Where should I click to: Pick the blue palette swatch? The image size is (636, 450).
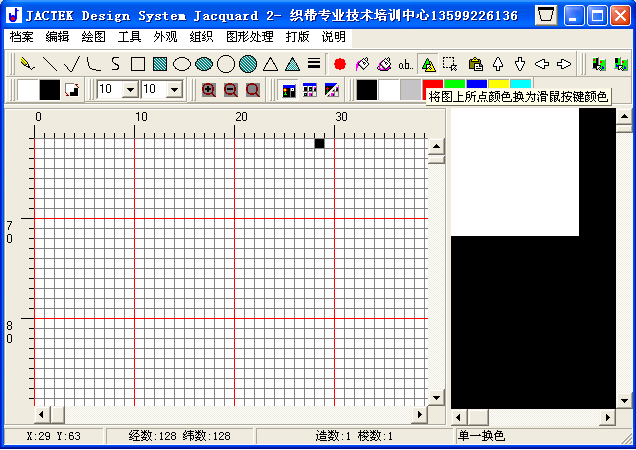coord(477,84)
